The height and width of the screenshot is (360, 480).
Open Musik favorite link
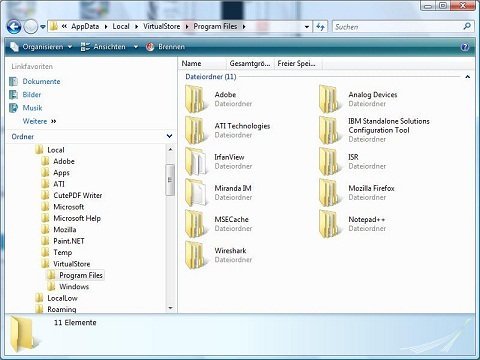point(32,108)
